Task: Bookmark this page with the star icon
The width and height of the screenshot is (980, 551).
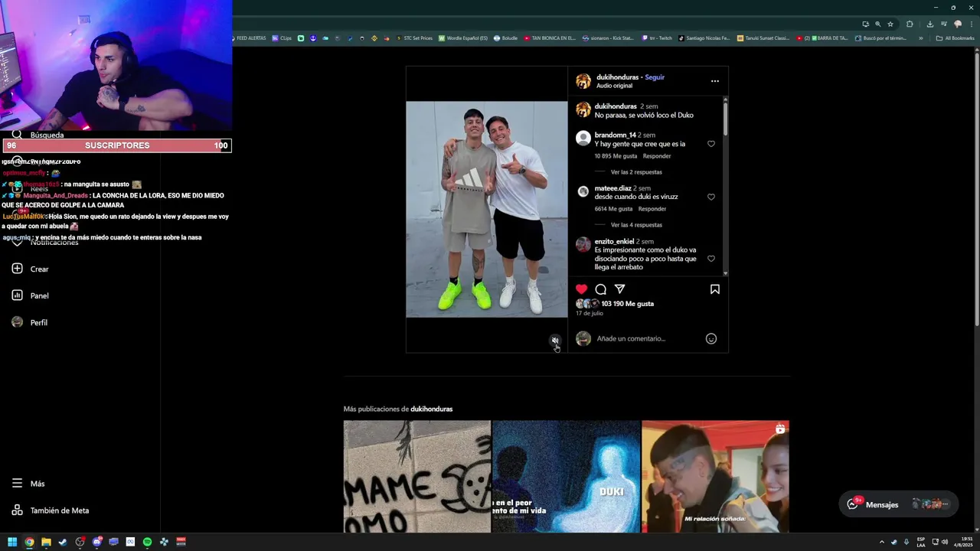Action: 890,24
